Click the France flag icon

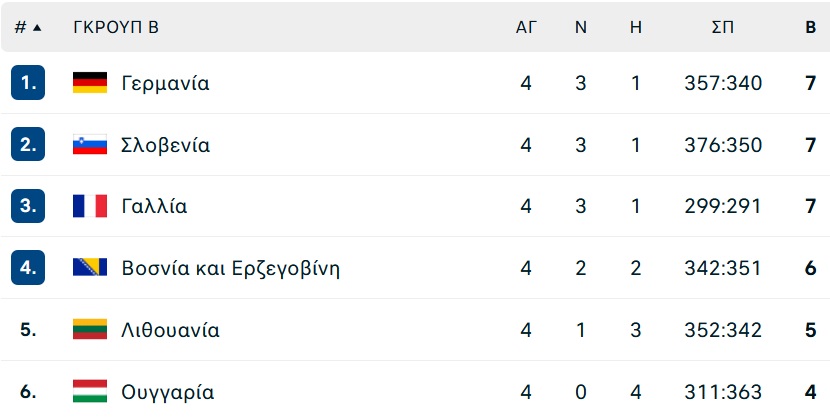coord(90,206)
